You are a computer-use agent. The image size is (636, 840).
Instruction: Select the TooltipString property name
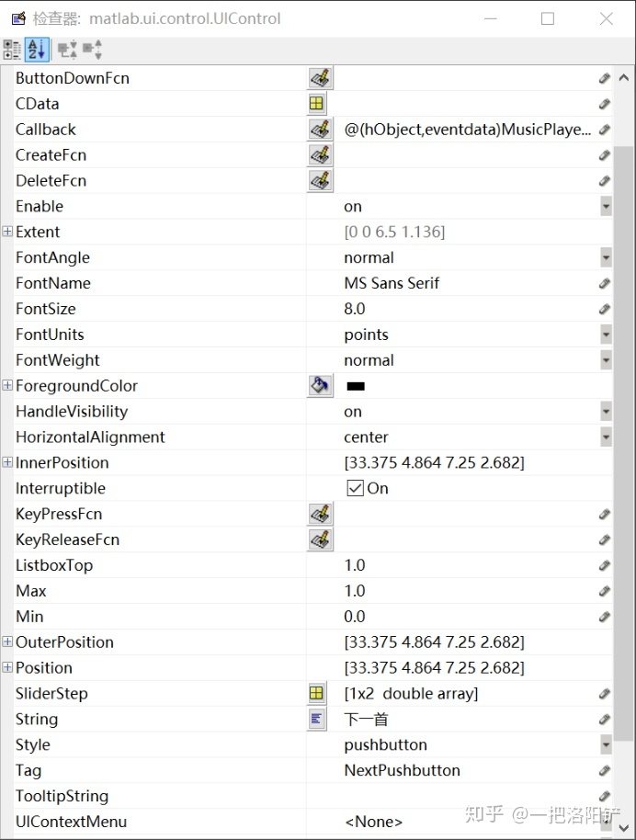tap(62, 796)
